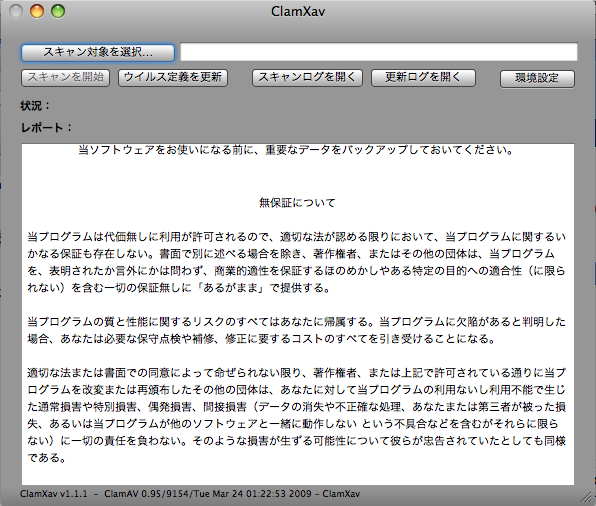This screenshot has height=506, width=596.
Task: Click paragraph beginning 適切な法または書面での同意
Action: (296, 415)
